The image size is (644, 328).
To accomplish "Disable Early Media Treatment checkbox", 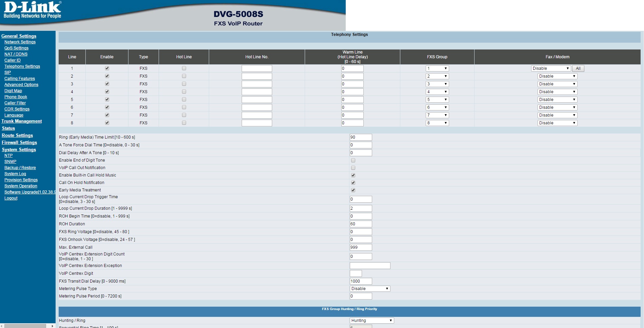I will pos(353,190).
